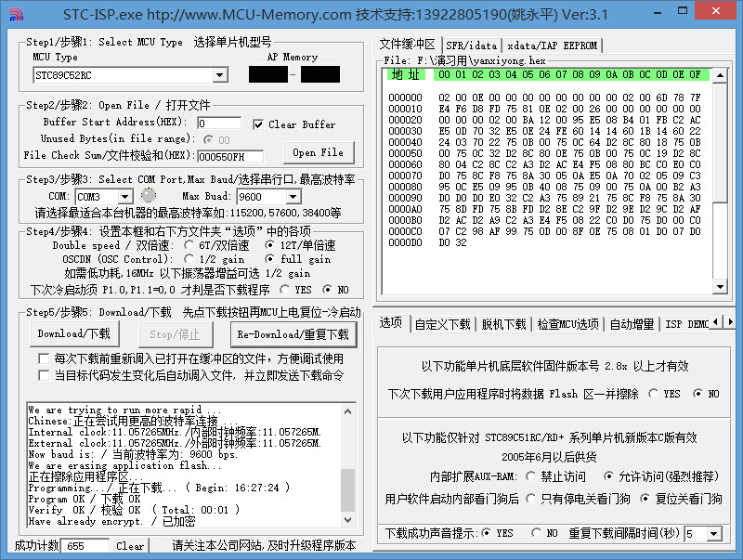Select 复位关看门狗 watchdog option
Image resolution: width=743 pixels, height=560 pixels.
point(645,499)
